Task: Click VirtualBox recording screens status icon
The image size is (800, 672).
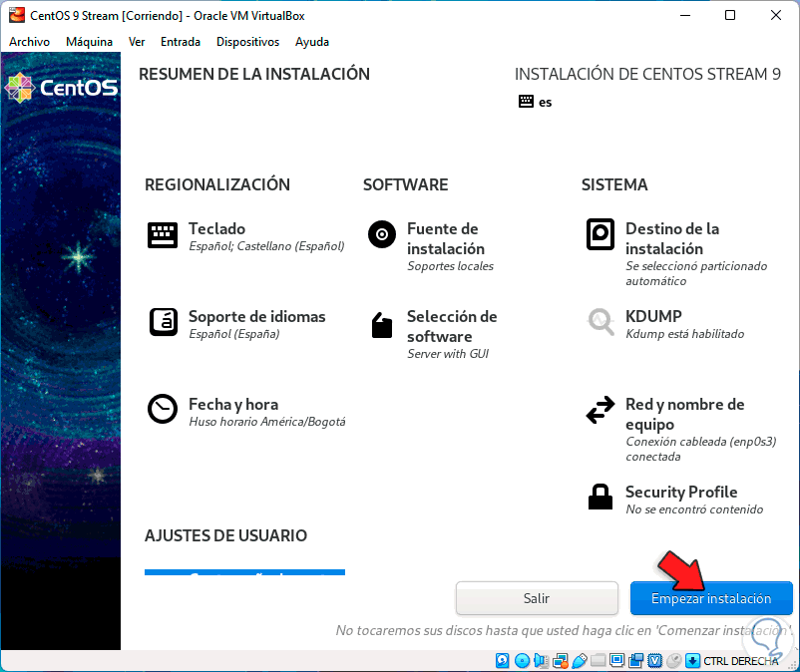Action: tap(635, 661)
